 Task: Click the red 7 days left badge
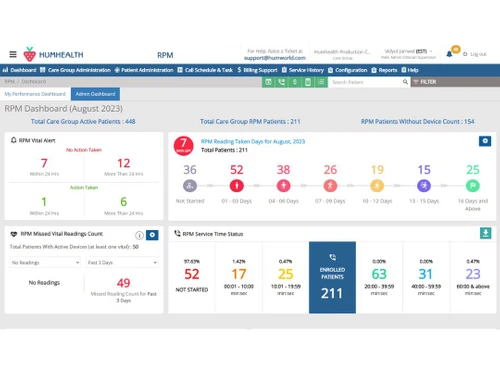pos(184,146)
